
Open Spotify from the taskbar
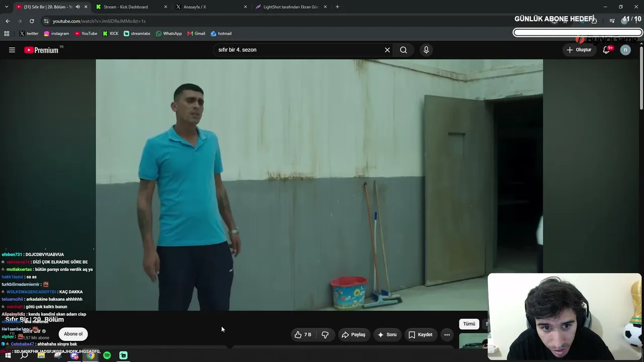(x=107, y=355)
